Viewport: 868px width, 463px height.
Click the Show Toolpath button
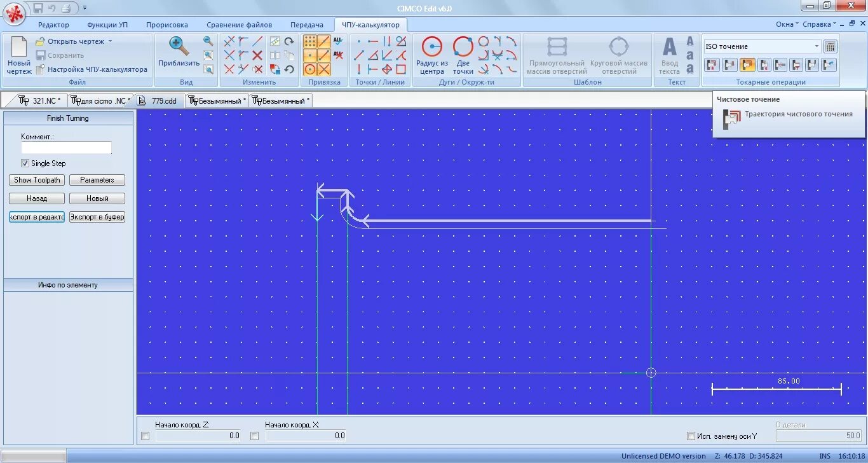point(37,180)
